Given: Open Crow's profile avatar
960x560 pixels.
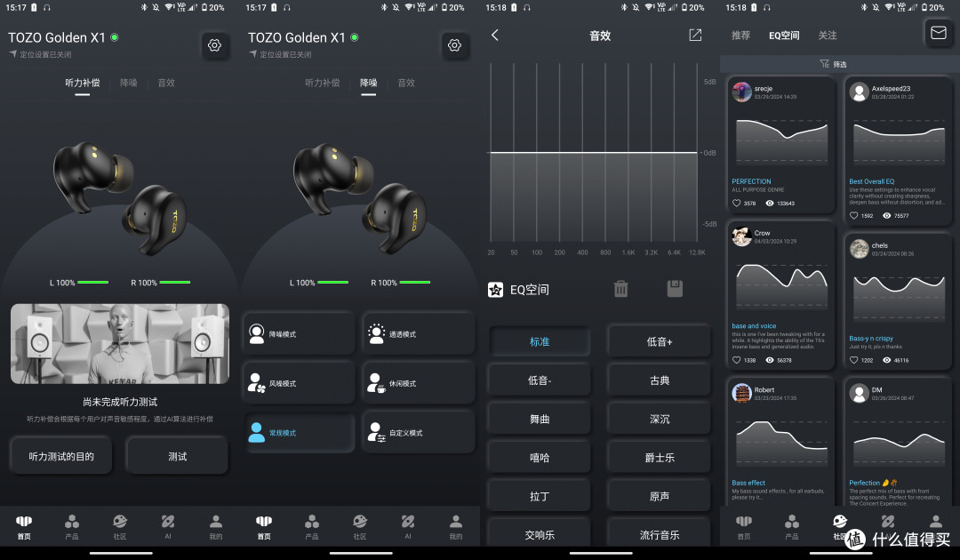Looking at the screenshot, I should (x=741, y=236).
